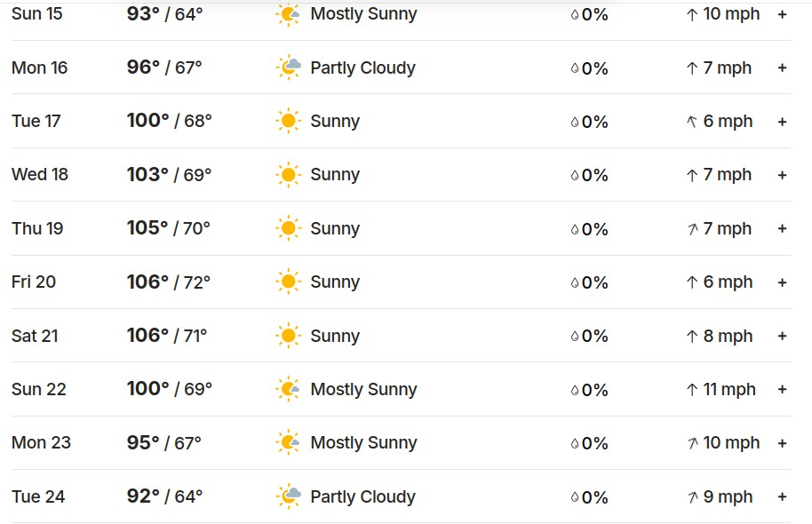Screen dimensions: 812x524
Task: Click the Partly Cloudy icon for Tue 24
Action: coord(288,496)
